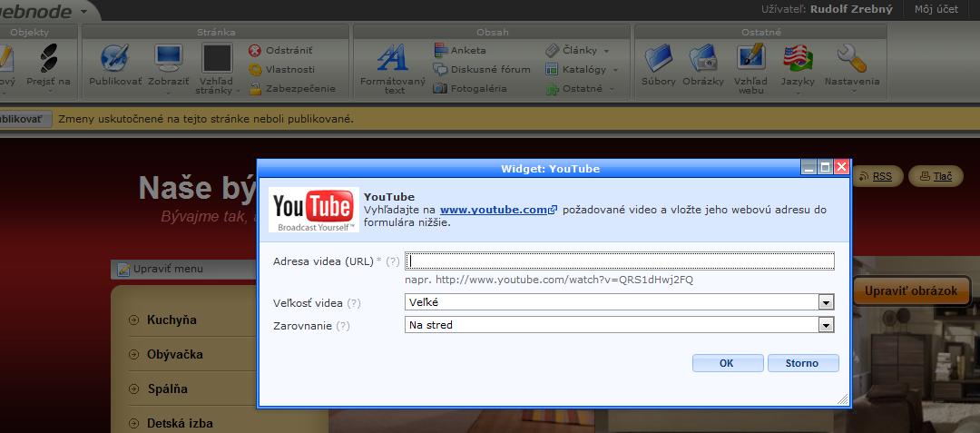Click the Tlač print button

click(936, 176)
